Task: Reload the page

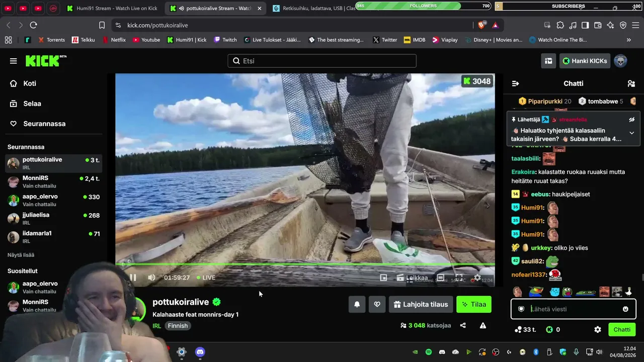Action: click(33, 25)
